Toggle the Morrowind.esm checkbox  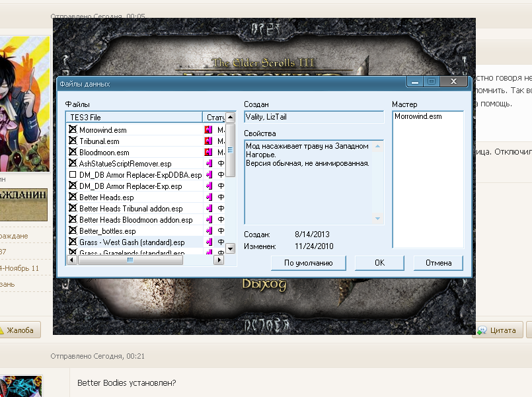(73, 129)
